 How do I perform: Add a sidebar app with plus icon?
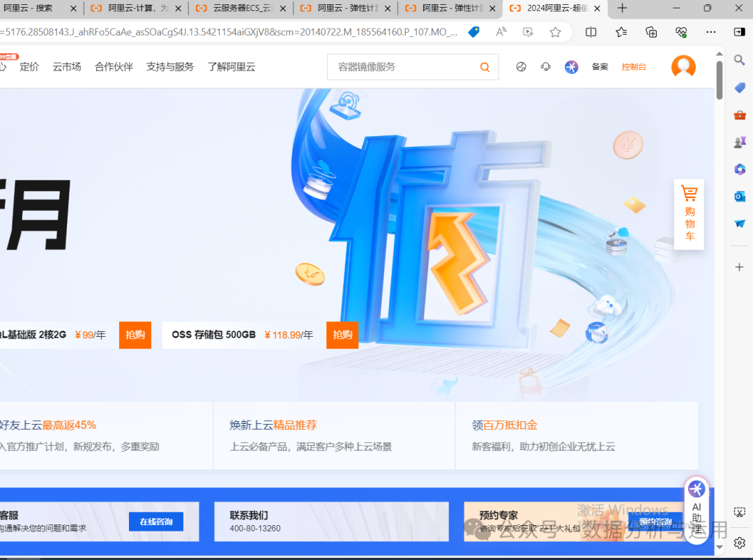coord(740,267)
